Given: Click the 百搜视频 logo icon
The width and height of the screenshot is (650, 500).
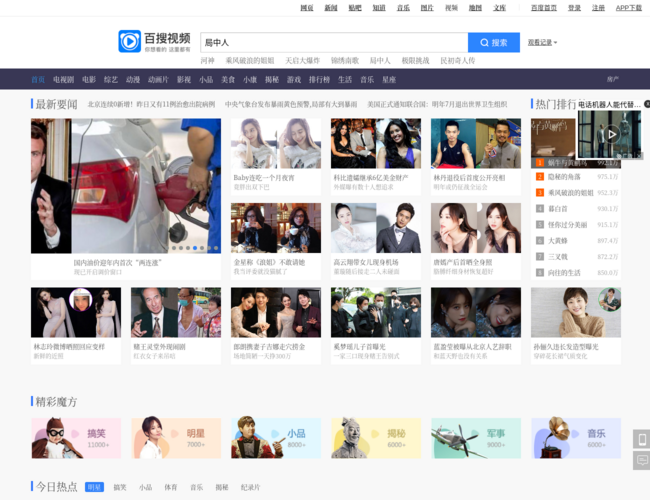Looking at the screenshot, I should (x=130, y=42).
